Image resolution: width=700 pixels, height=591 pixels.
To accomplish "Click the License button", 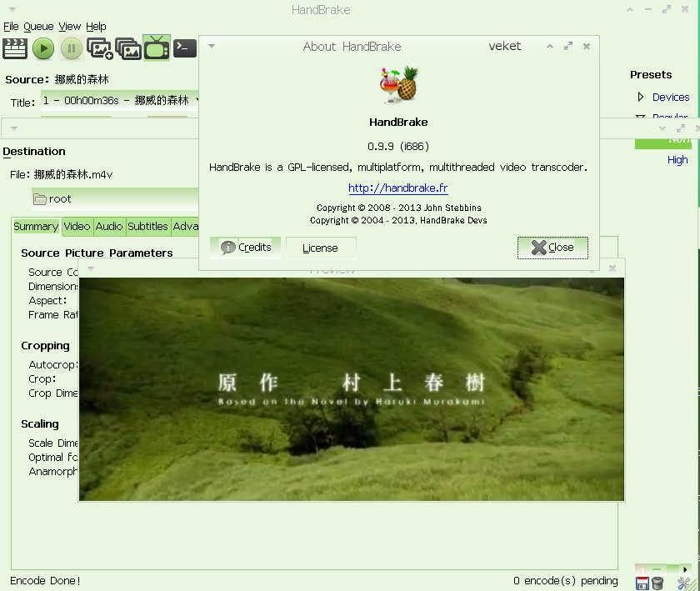I will 321,248.
